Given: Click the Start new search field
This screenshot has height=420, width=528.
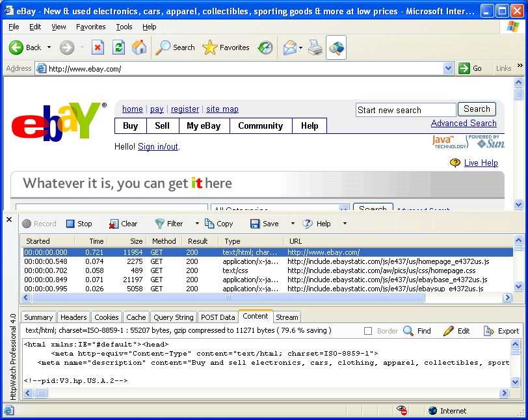Looking at the screenshot, I should tap(406, 110).
